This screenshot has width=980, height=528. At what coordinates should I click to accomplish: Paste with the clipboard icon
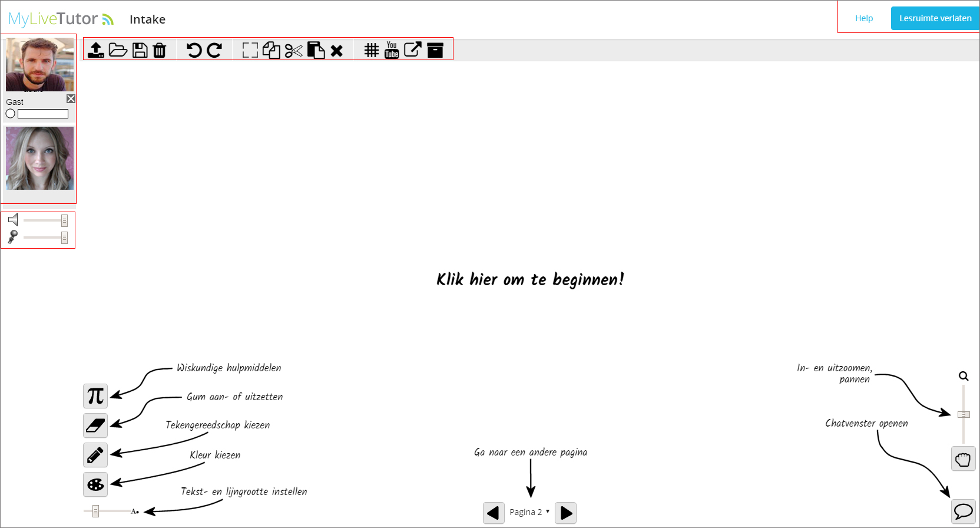(x=316, y=50)
